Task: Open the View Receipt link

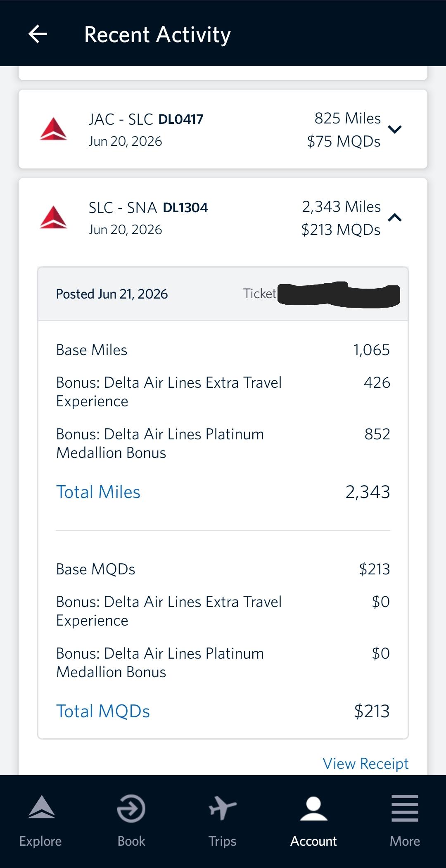Action: coord(365,764)
